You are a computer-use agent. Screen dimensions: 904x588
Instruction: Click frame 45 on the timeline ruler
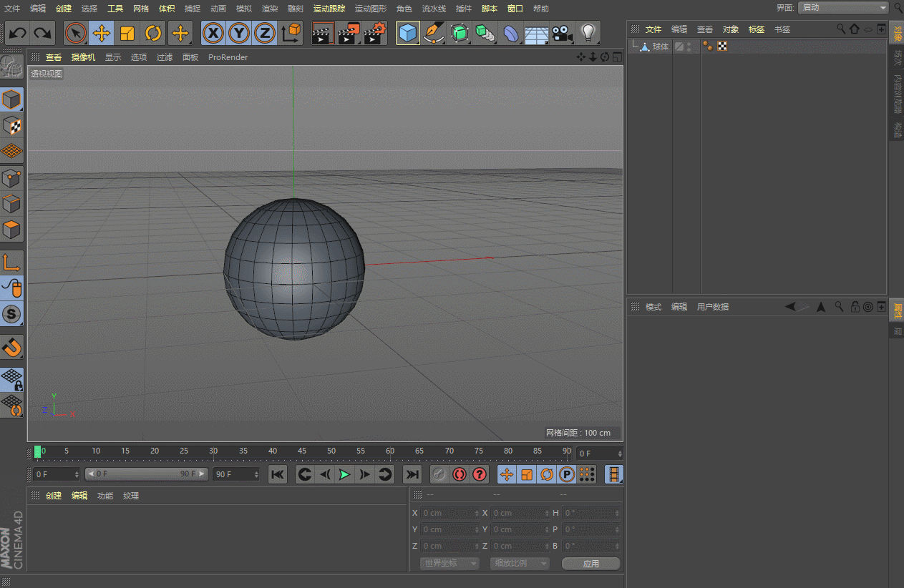302,451
